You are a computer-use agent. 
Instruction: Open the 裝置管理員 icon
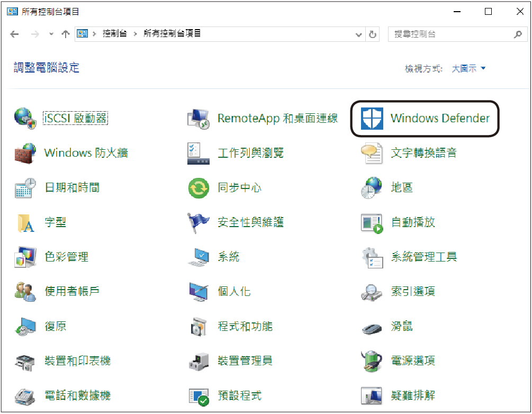[199, 362]
